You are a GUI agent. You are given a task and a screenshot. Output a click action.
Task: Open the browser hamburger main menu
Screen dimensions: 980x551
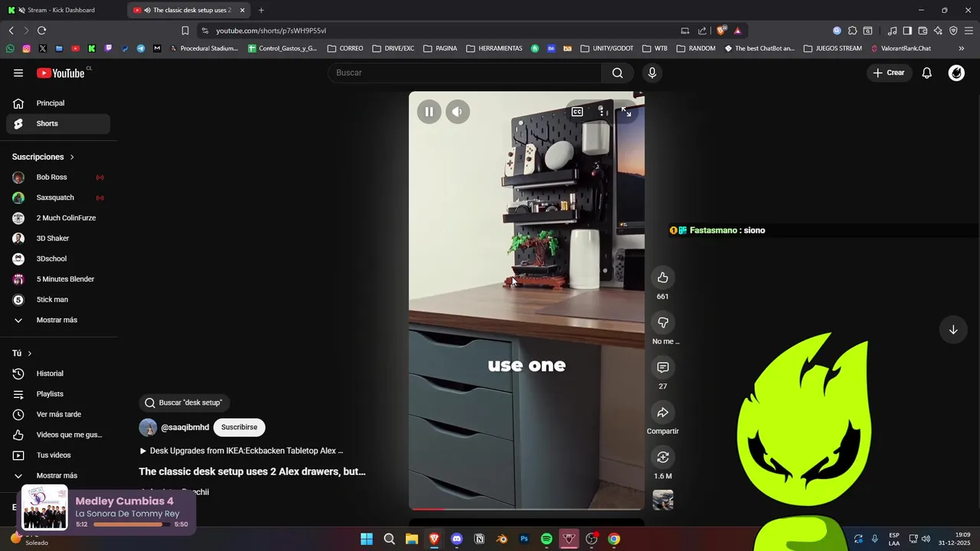point(969,31)
